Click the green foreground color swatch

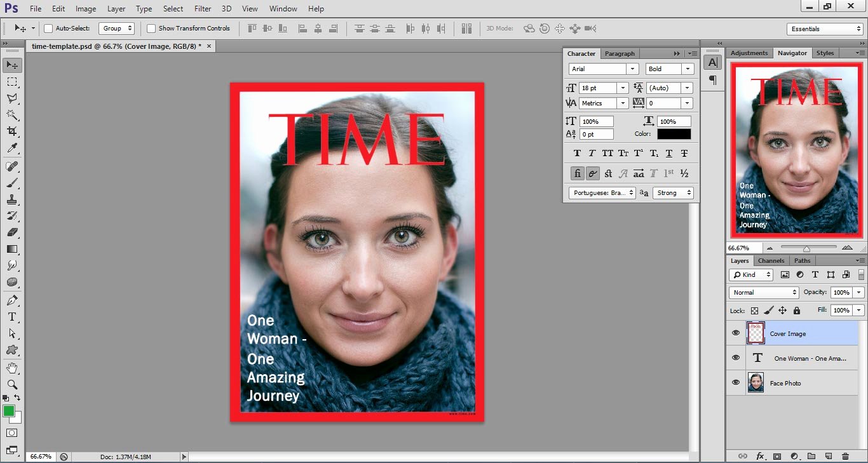coord(9,411)
